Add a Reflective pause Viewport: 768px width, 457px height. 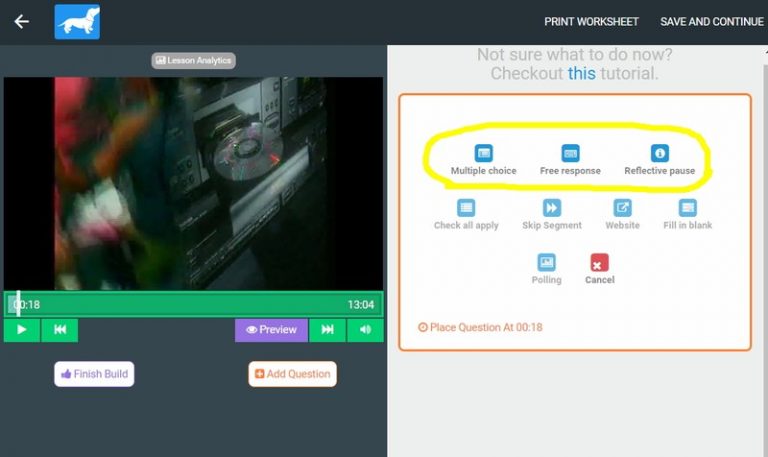point(659,154)
